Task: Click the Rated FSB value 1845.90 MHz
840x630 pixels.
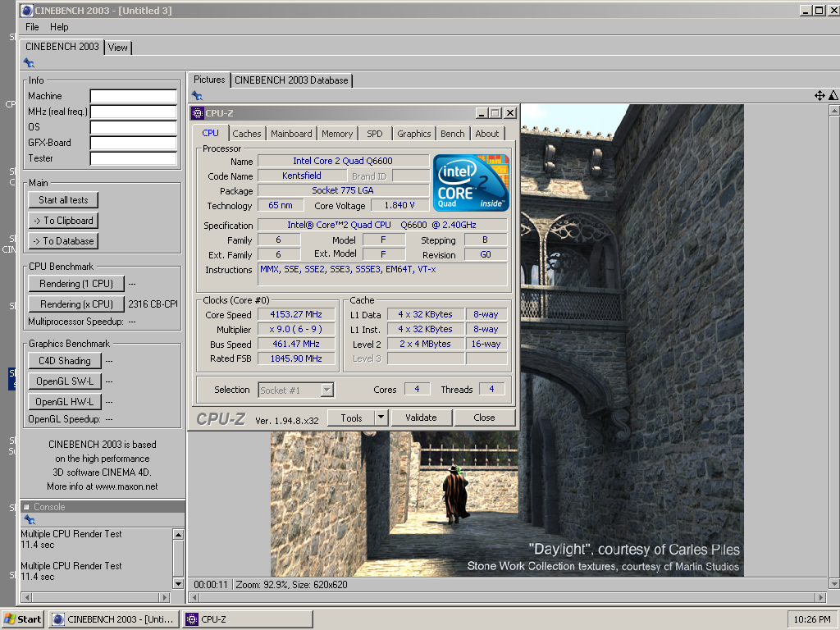Action: coord(296,358)
